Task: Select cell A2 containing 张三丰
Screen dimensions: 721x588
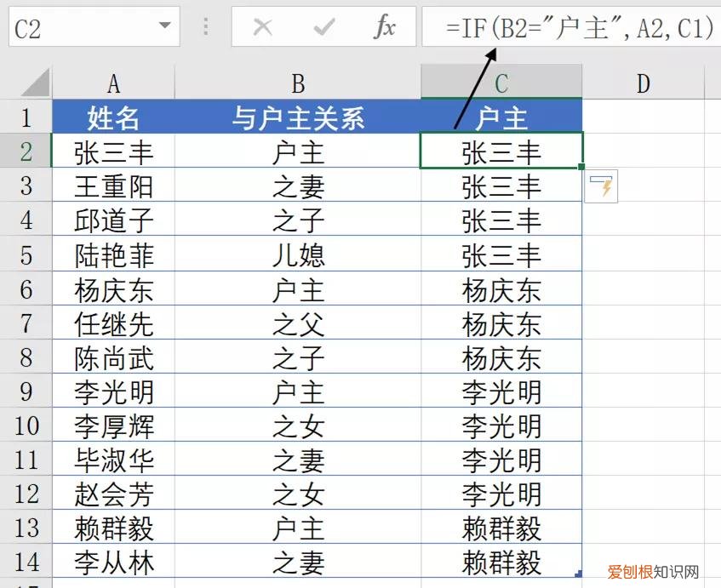Action: pyautogui.click(x=114, y=151)
